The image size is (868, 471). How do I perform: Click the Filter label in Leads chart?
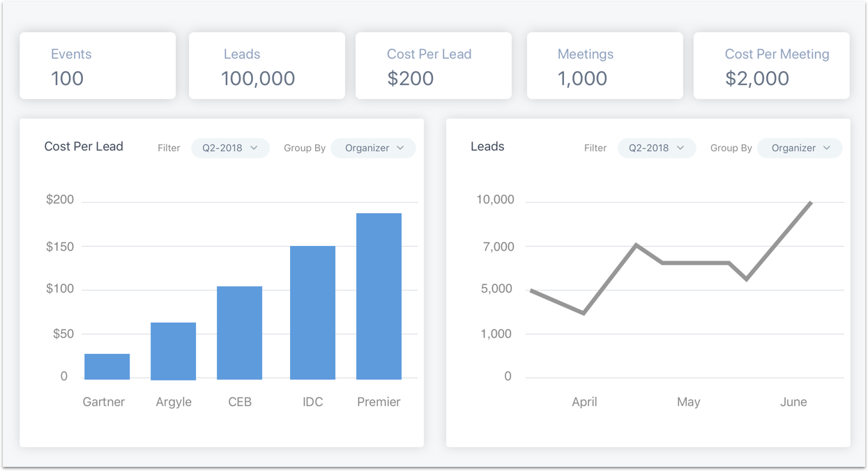pos(595,148)
